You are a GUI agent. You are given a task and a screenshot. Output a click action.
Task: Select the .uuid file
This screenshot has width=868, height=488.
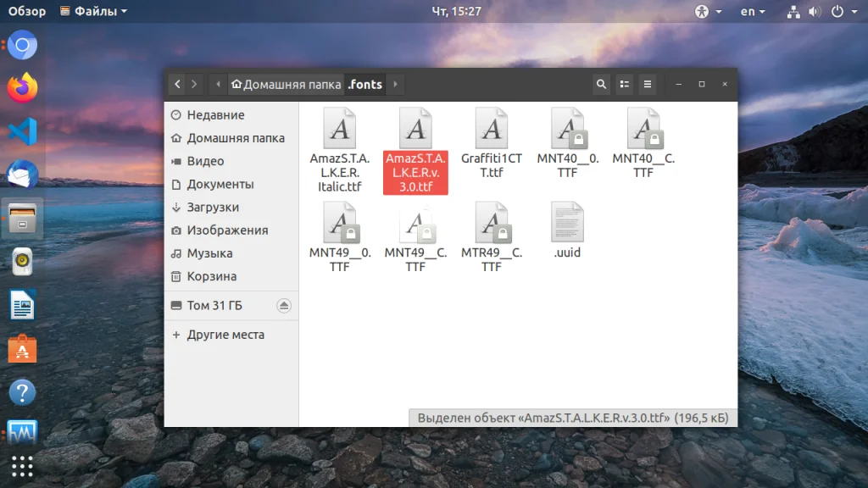pyautogui.click(x=567, y=230)
